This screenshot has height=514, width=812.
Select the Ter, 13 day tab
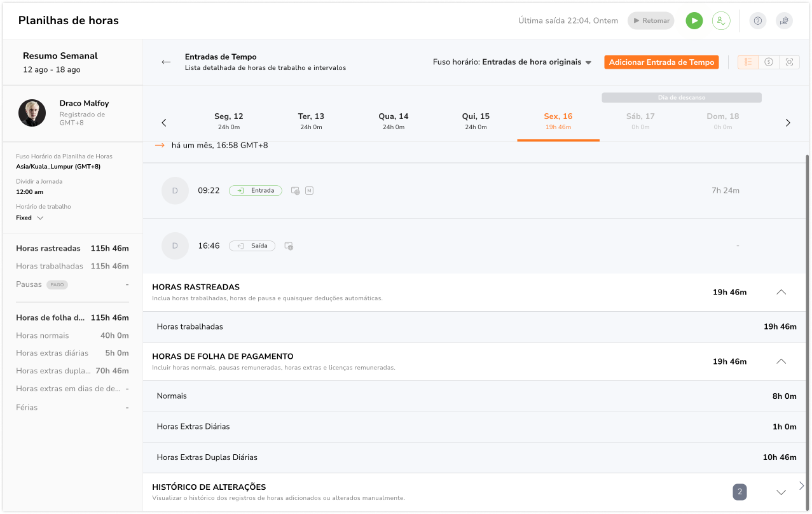(x=311, y=121)
